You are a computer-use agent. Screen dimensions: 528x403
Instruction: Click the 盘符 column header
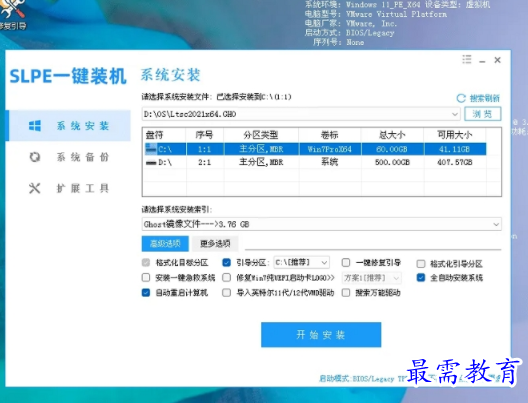(x=164, y=135)
